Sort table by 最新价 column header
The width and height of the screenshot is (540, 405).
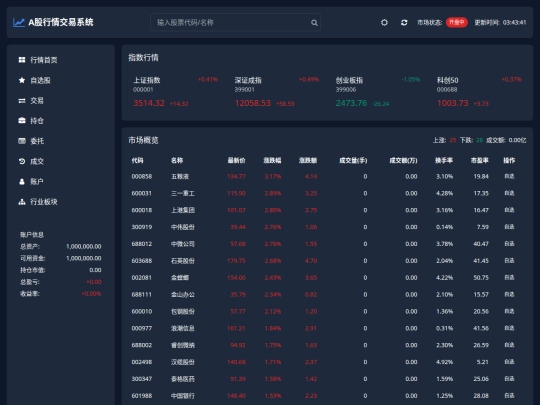click(237, 160)
